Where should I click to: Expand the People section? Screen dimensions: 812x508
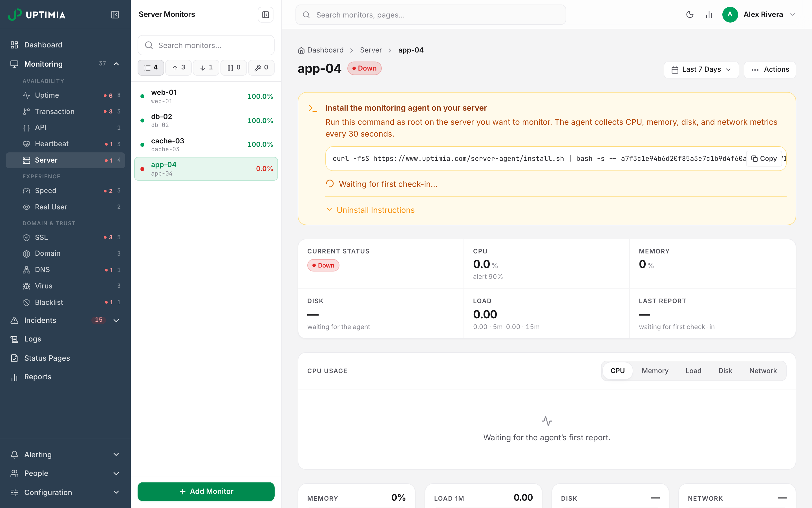(x=116, y=473)
